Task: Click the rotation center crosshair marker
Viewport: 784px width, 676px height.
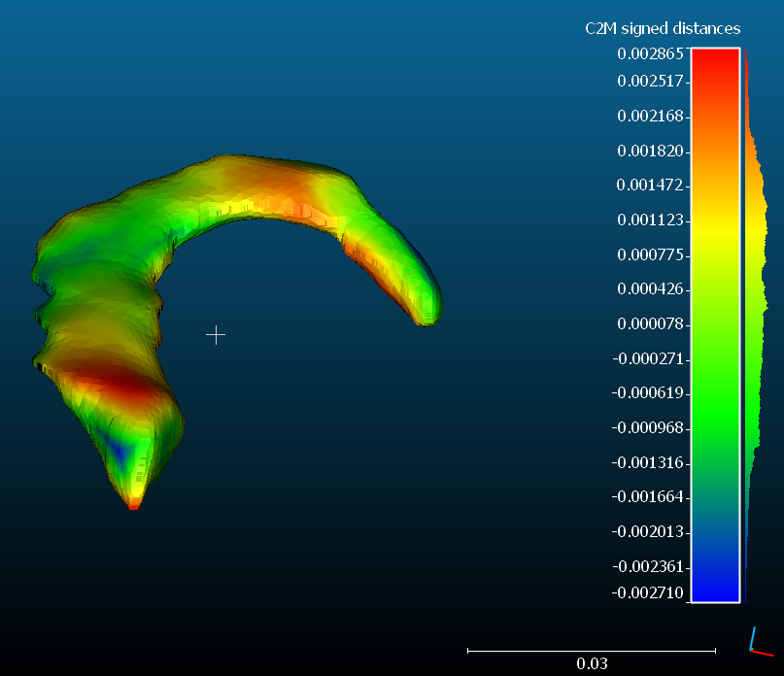Action: (x=216, y=335)
